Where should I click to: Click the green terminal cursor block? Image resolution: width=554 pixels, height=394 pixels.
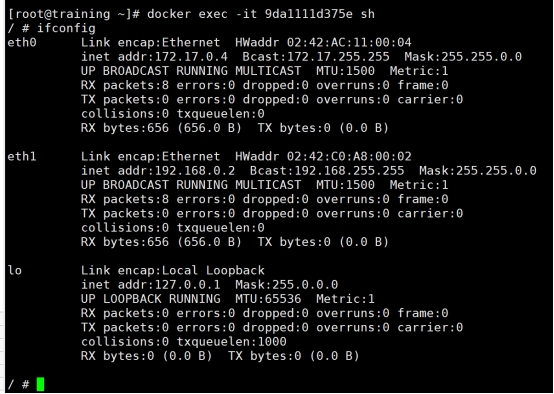40,384
